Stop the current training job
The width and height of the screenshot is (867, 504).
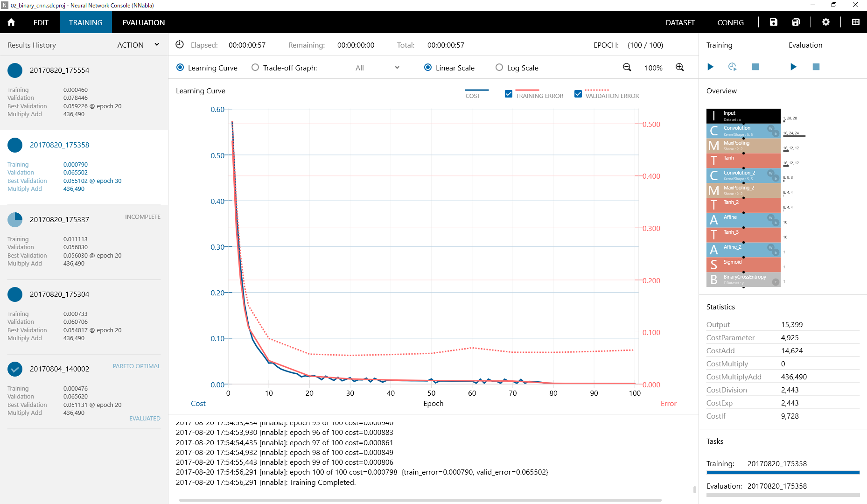point(755,67)
